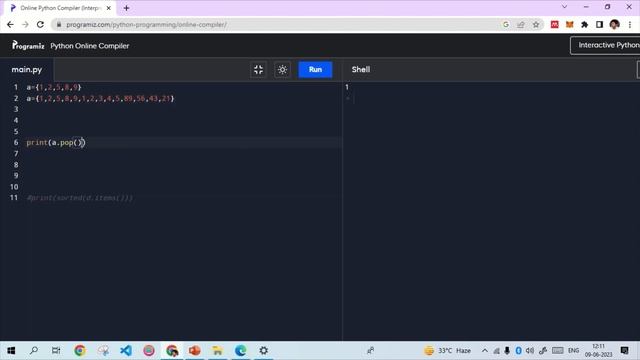Click the Bluetooth tray icon
The width and height of the screenshot is (640, 360).
pyautogui.click(x=518, y=351)
